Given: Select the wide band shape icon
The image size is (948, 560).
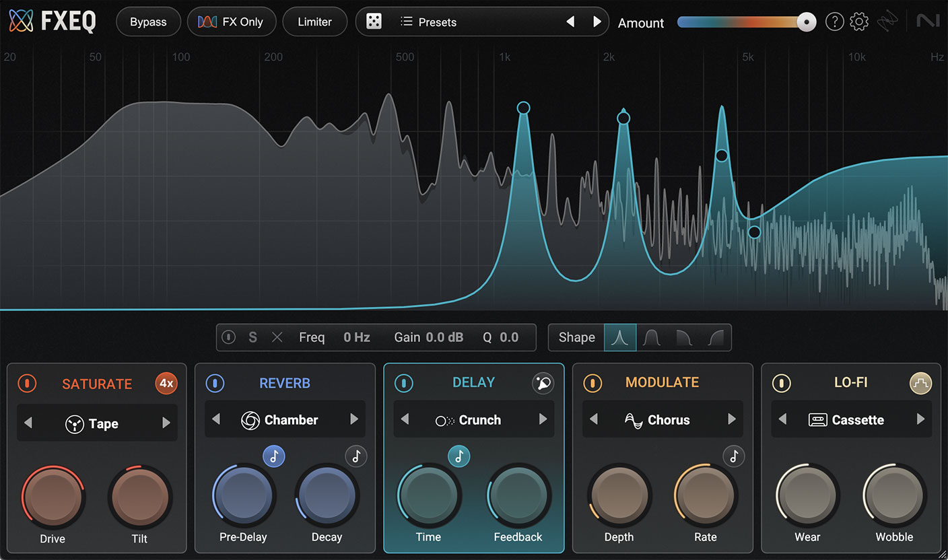Looking at the screenshot, I should 651,337.
